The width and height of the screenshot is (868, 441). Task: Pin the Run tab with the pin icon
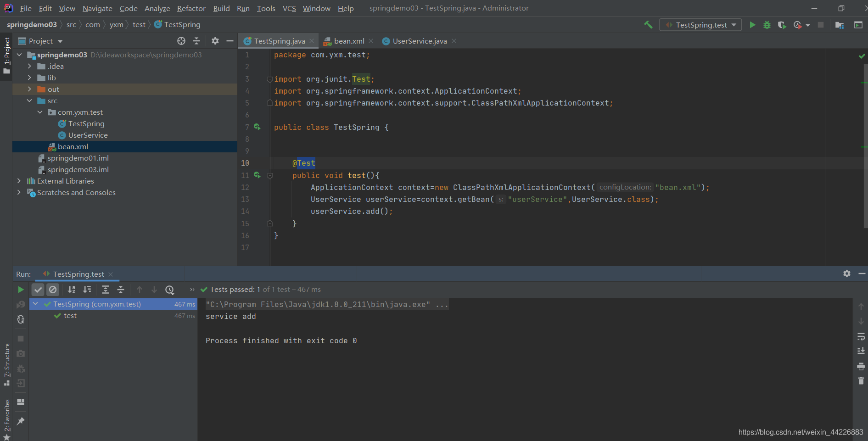tap(21, 421)
